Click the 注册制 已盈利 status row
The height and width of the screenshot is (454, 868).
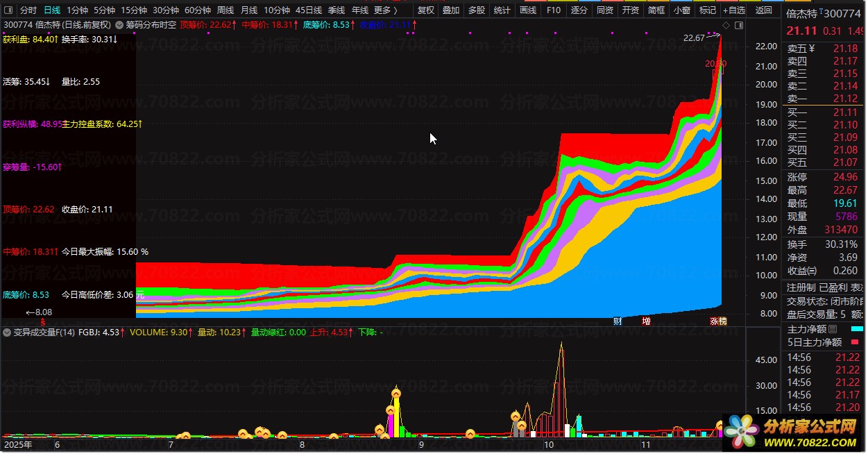[825, 287]
